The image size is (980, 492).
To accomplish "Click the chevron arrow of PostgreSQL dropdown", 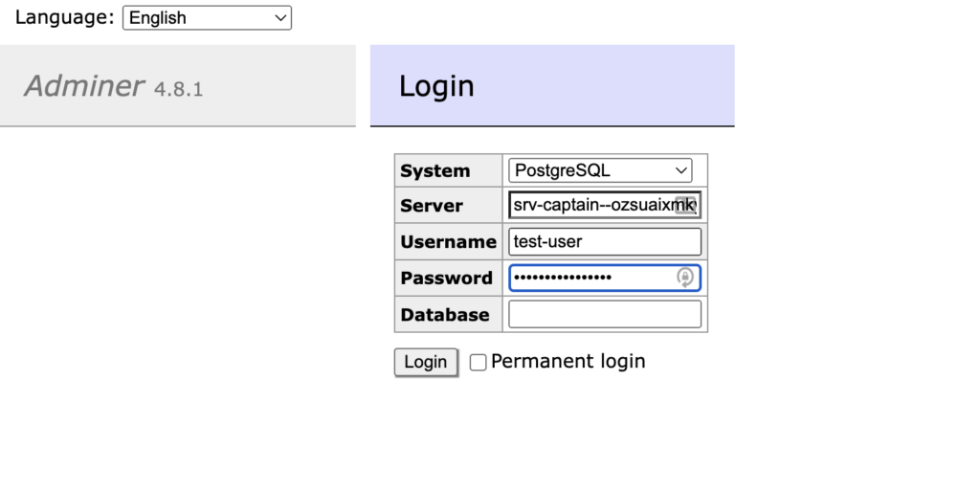I will [680, 170].
